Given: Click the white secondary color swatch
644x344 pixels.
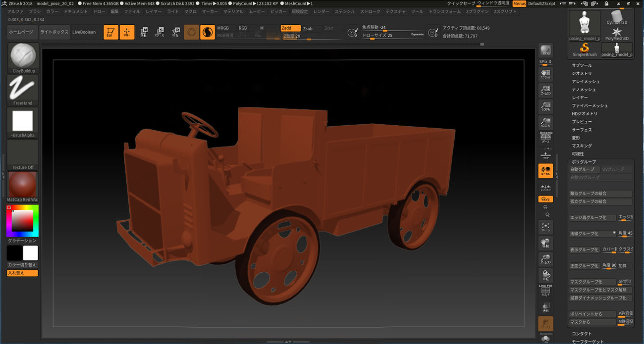Looking at the screenshot, I should (30, 253).
